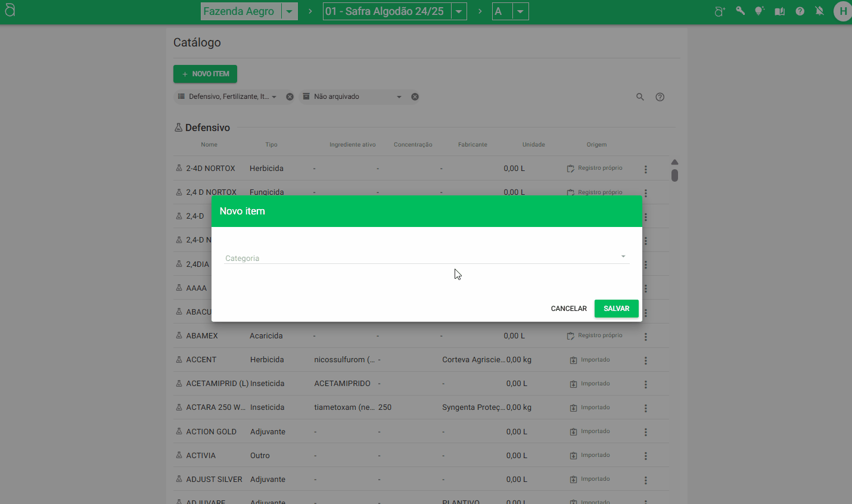Expand the 'A' selector dropdown arrow

[520, 11]
